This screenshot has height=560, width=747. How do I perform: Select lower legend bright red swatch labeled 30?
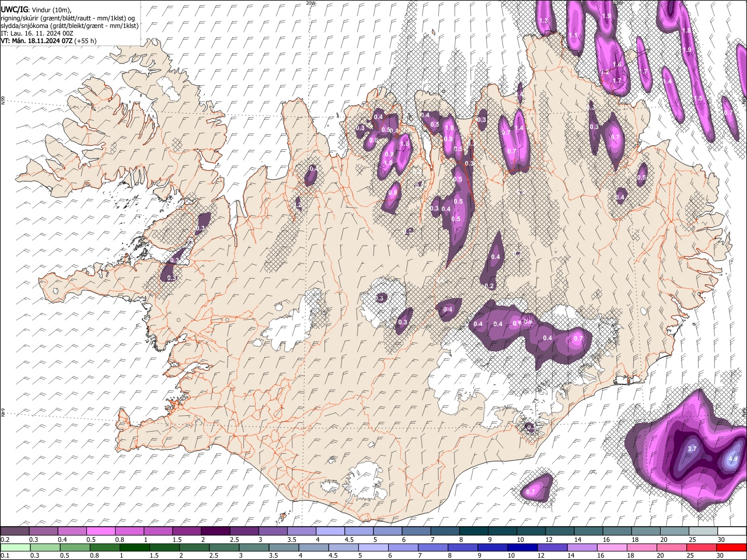(x=732, y=547)
